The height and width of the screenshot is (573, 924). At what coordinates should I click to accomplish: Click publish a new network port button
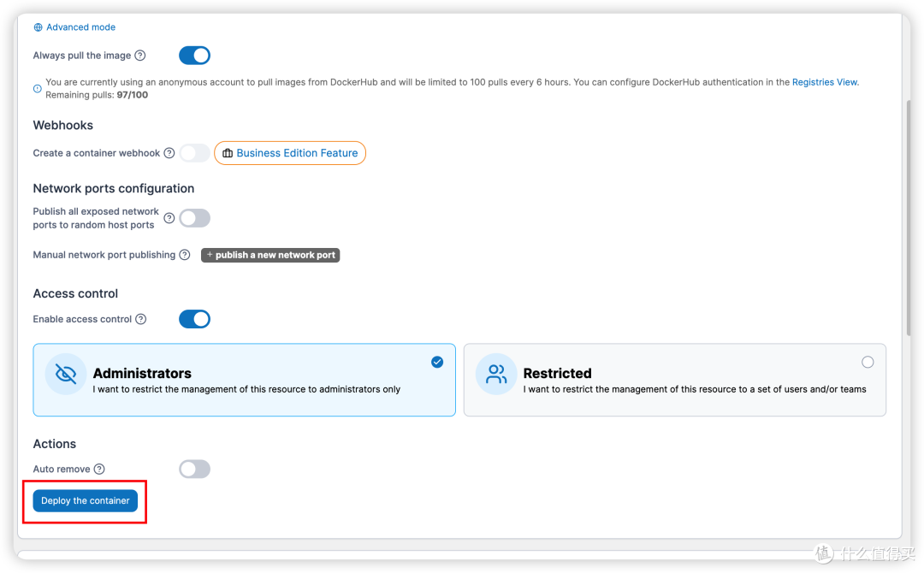click(x=270, y=255)
